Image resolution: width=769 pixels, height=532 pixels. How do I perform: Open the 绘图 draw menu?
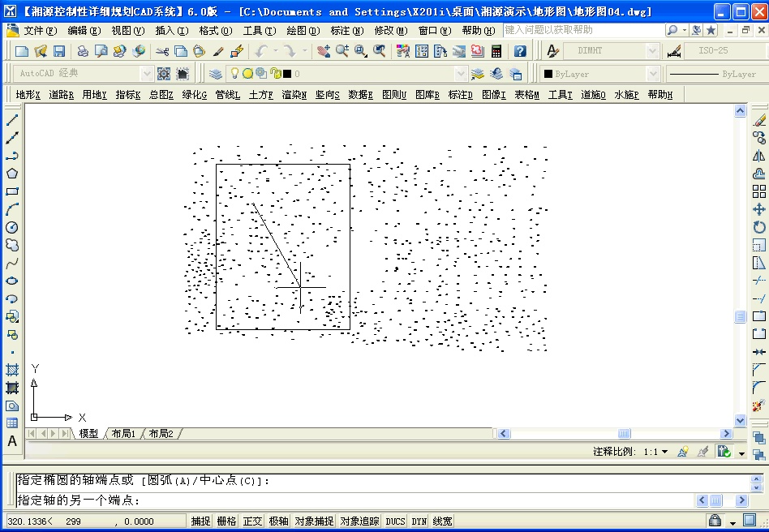tap(301, 30)
